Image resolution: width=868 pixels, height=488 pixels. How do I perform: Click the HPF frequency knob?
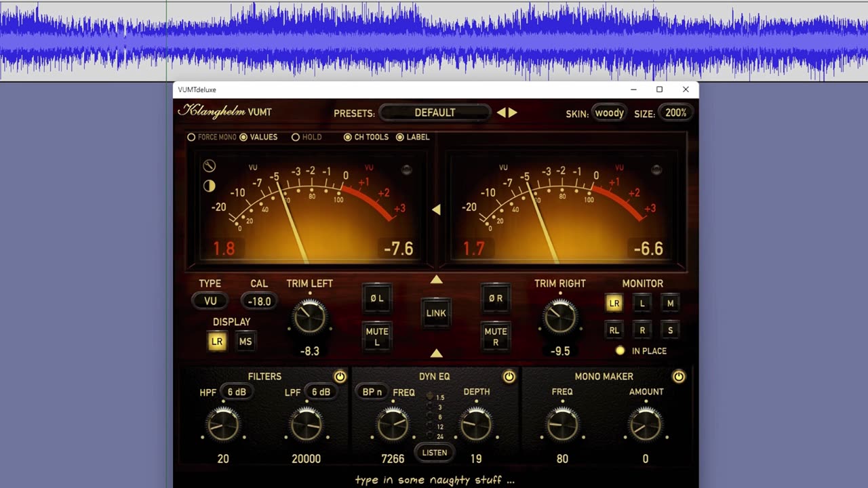[x=223, y=426]
